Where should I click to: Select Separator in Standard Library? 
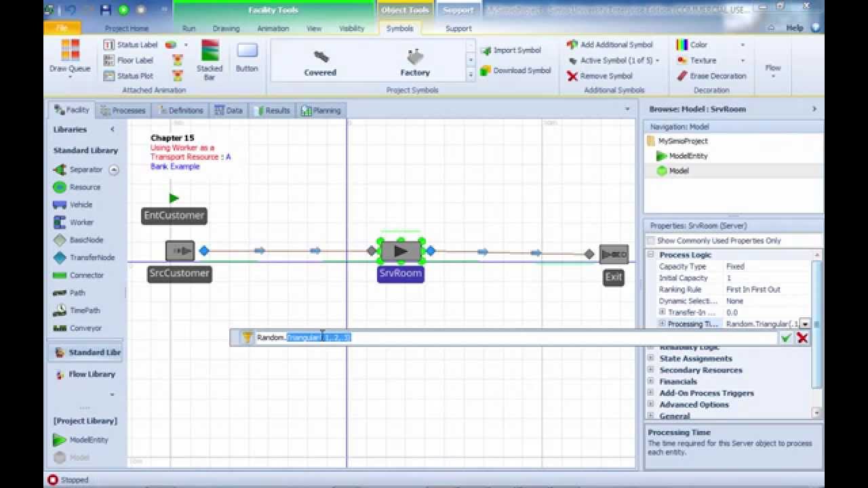(x=78, y=169)
